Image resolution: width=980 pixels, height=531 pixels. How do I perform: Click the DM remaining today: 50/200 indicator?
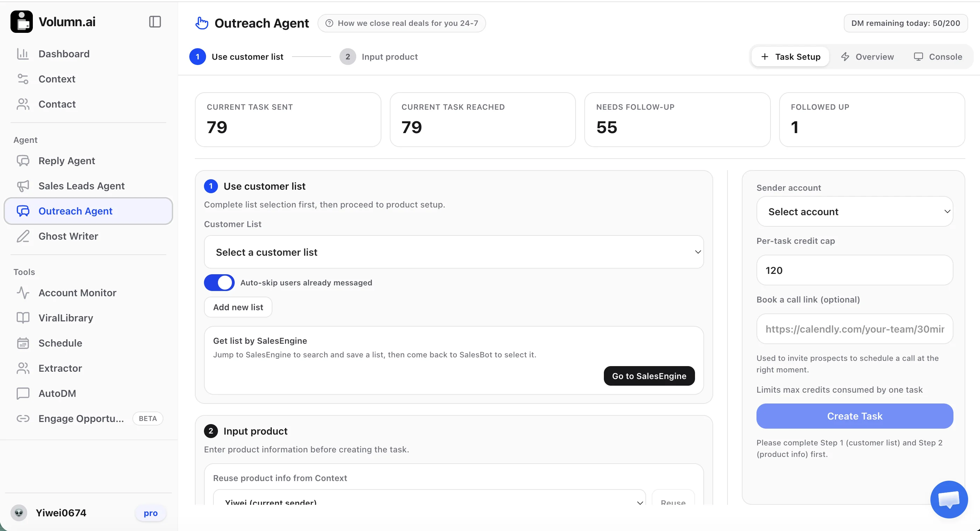(x=905, y=23)
